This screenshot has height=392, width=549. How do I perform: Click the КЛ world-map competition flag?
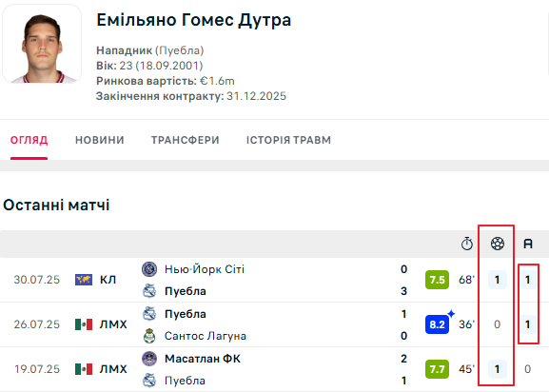pos(84,280)
